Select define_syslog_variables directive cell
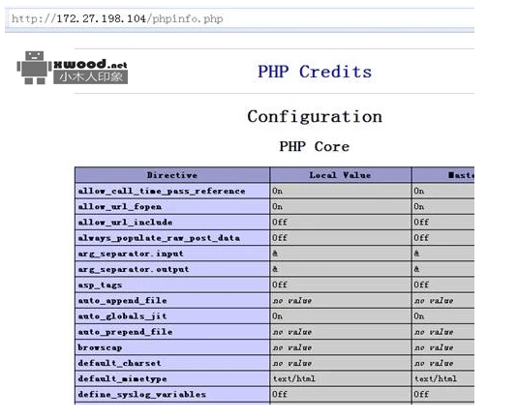 (172, 394)
